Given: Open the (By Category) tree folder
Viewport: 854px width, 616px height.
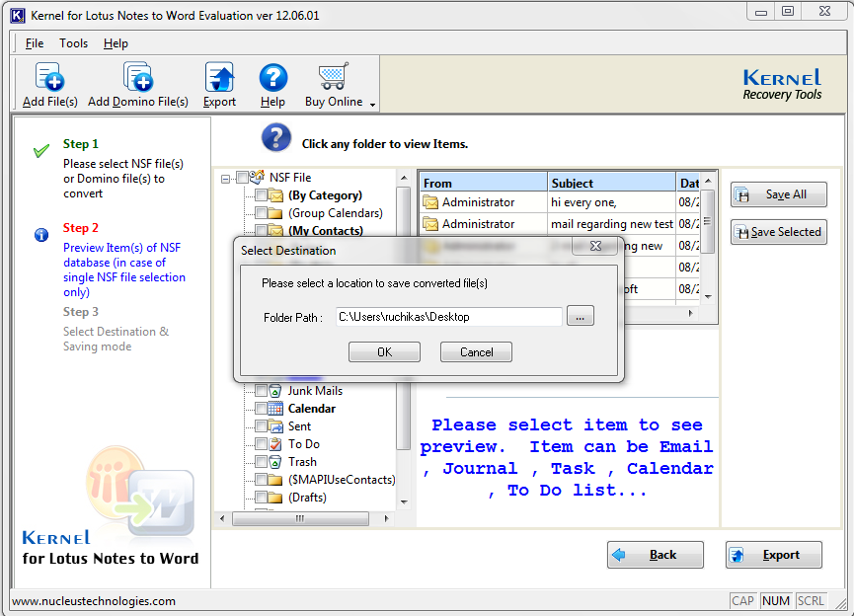Looking at the screenshot, I should point(325,195).
